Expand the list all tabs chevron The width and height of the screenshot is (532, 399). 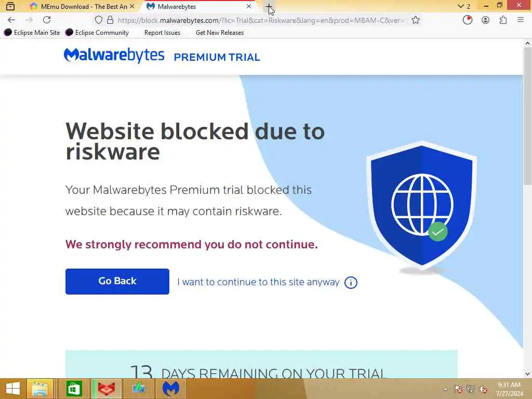(x=460, y=6)
